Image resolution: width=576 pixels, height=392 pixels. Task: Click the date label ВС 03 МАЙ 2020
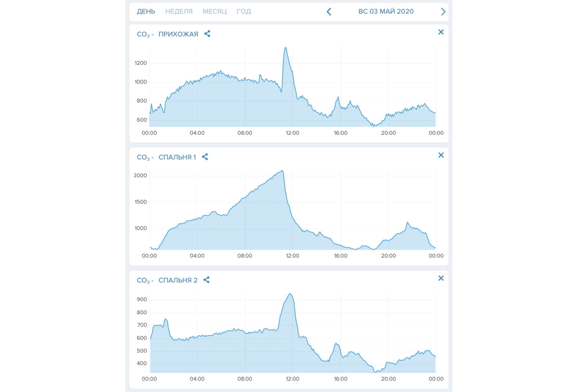point(386,12)
